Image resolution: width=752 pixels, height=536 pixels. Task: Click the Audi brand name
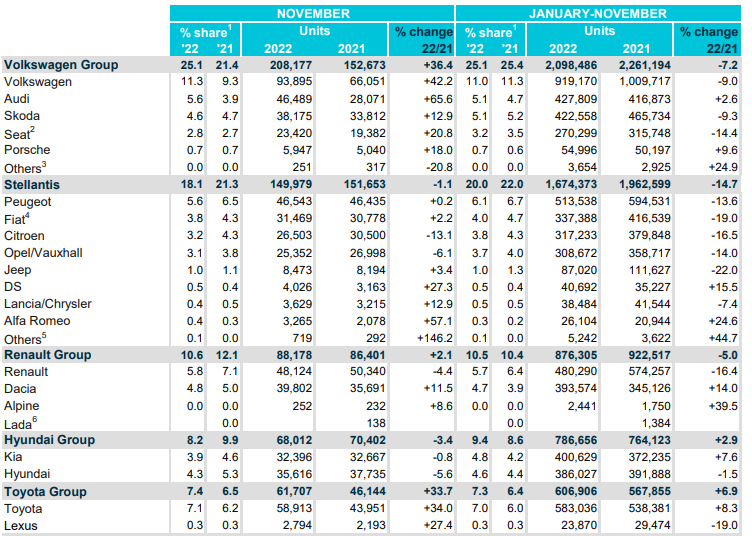(17, 99)
